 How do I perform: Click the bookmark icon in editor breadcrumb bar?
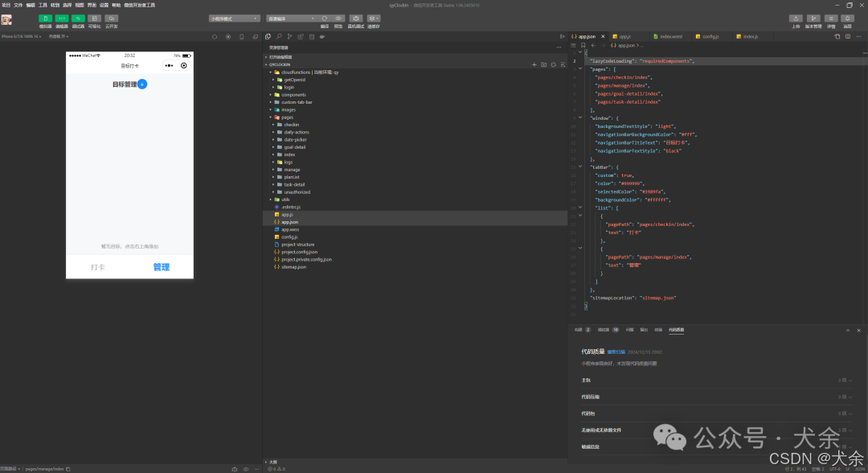click(583, 45)
